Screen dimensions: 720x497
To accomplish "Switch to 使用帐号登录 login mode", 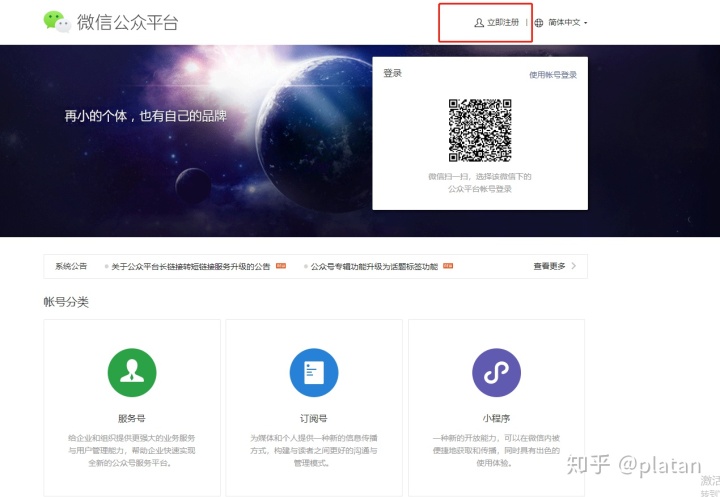I will (x=553, y=74).
